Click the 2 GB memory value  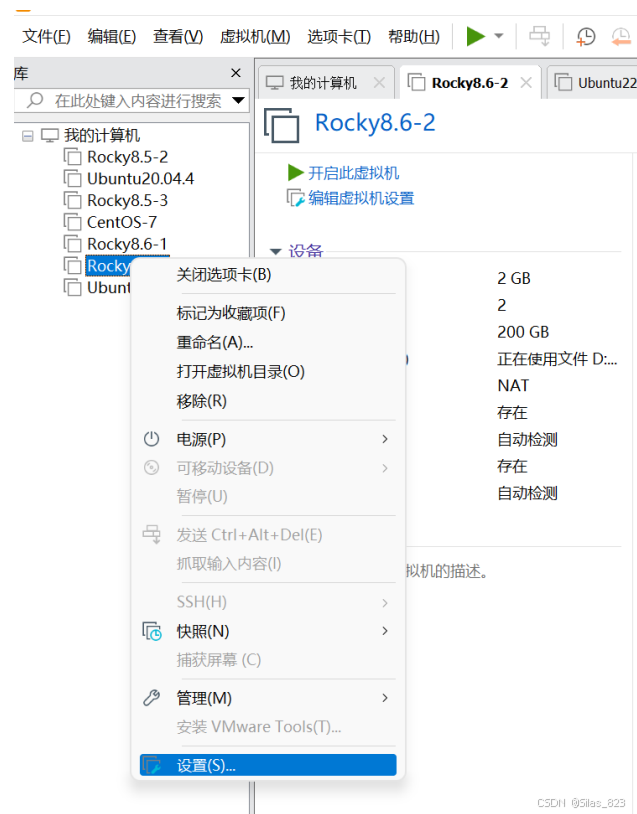[x=514, y=279]
